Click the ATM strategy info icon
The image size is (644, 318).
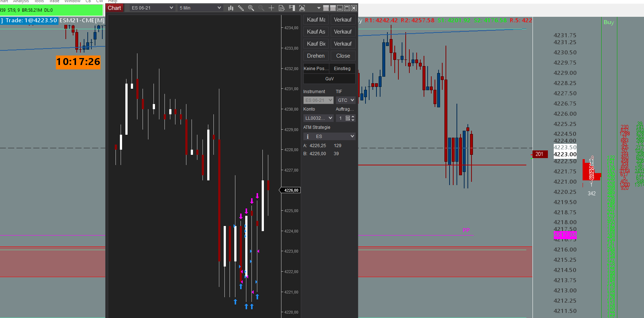308,137
